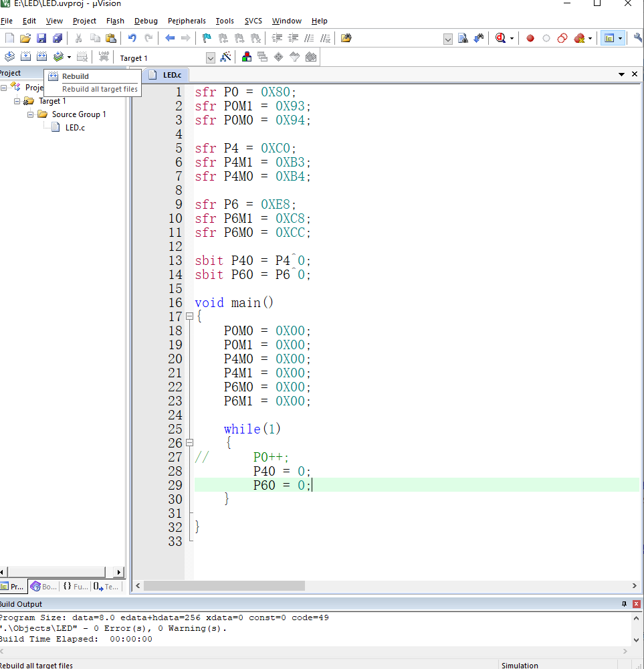Open the Debug menu

point(146,21)
